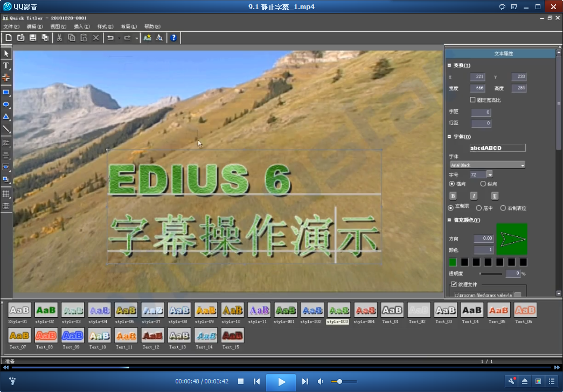This screenshot has height=392, width=563.
Task: Apply the Style-01 text style thumbnail
Action: (19, 310)
